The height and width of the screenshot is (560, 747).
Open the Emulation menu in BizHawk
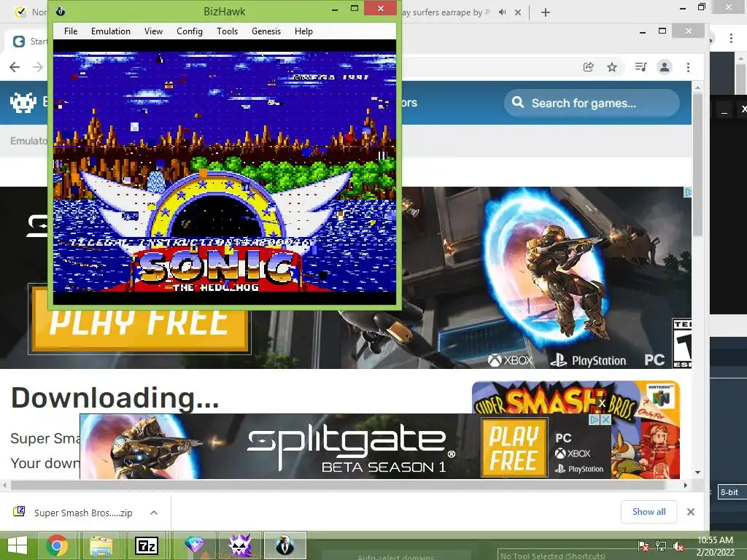[111, 31]
